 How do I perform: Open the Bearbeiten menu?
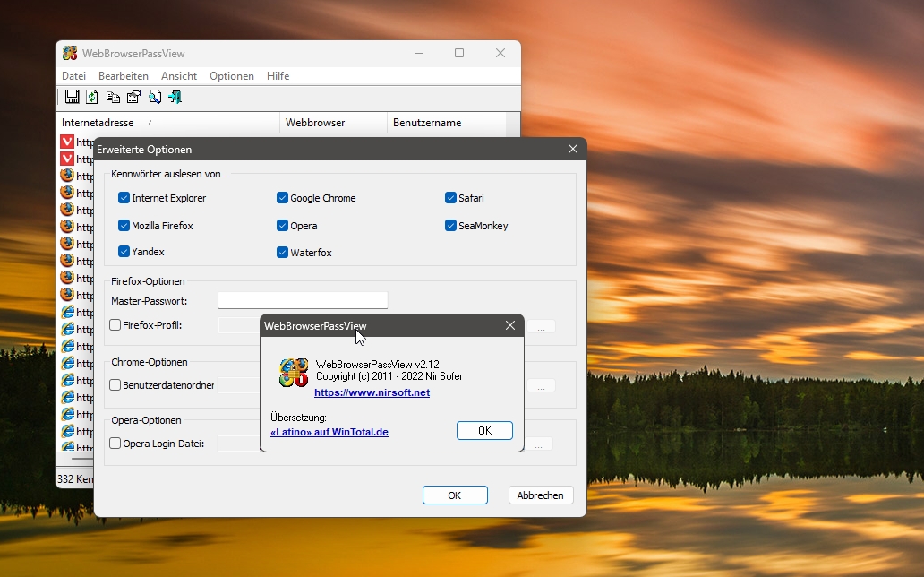click(x=124, y=75)
